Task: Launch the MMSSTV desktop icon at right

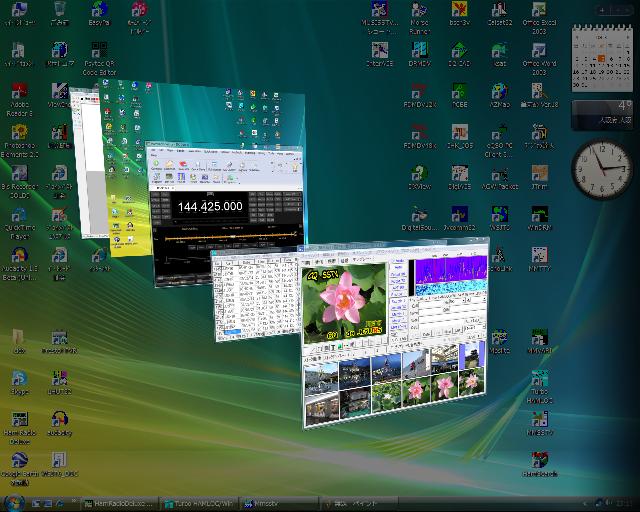Action: tap(540, 423)
